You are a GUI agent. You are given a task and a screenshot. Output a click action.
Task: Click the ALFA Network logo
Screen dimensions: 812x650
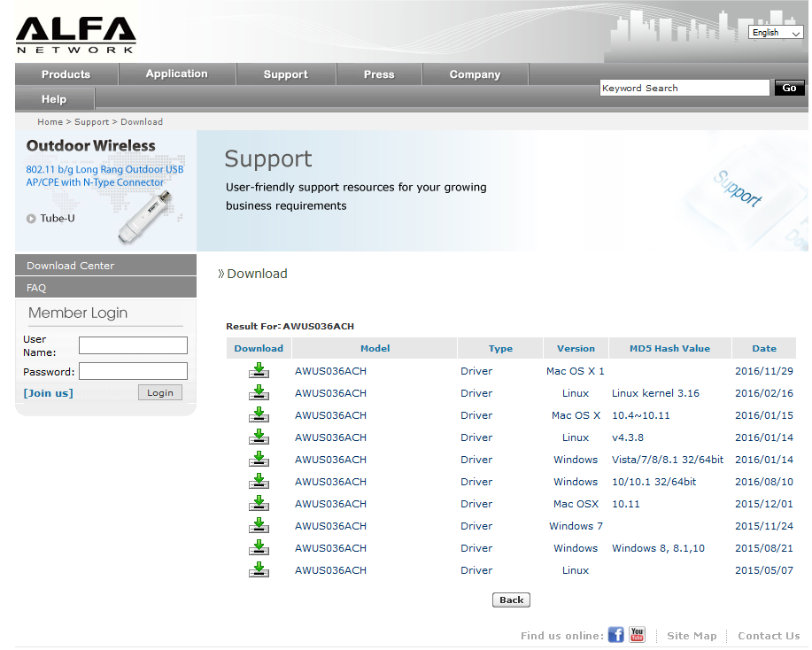pyautogui.click(x=75, y=35)
